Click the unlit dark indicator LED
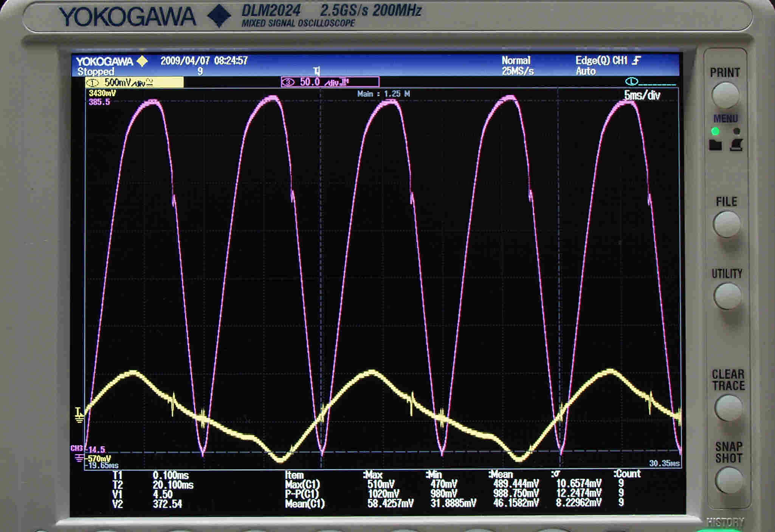Viewport: 775px width, 532px height. [x=736, y=131]
